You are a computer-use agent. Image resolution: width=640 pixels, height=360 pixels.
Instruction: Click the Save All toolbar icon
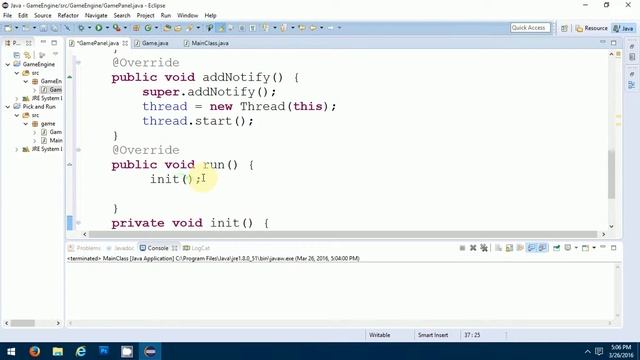point(54,28)
